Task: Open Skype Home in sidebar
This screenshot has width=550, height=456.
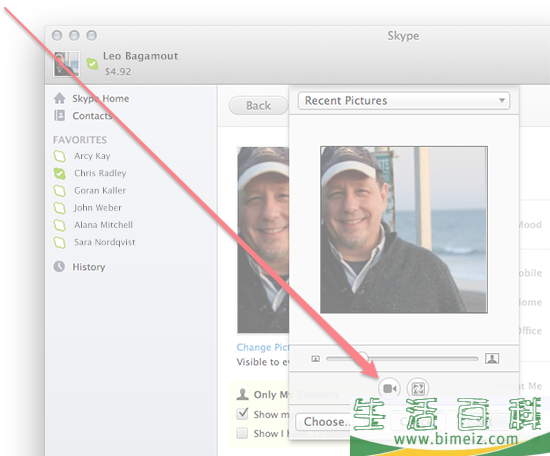Action: pos(100,99)
